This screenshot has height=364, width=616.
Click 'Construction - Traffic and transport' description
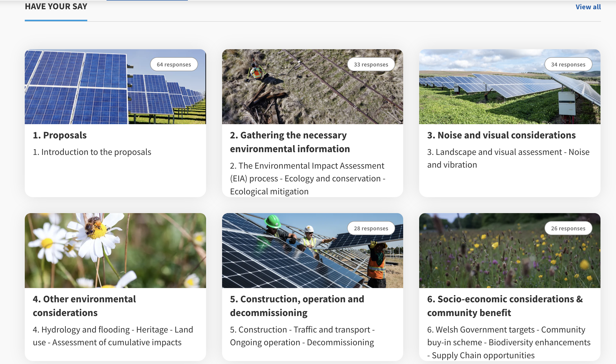[x=302, y=336]
